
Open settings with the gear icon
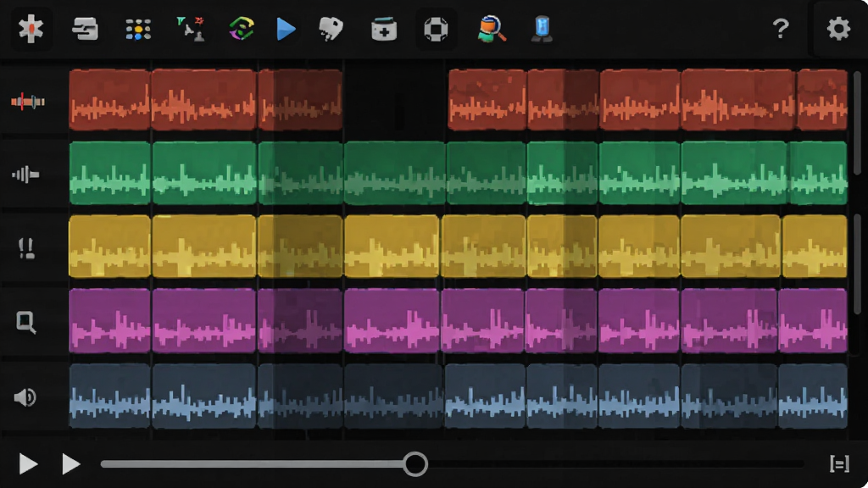pyautogui.click(x=838, y=28)
